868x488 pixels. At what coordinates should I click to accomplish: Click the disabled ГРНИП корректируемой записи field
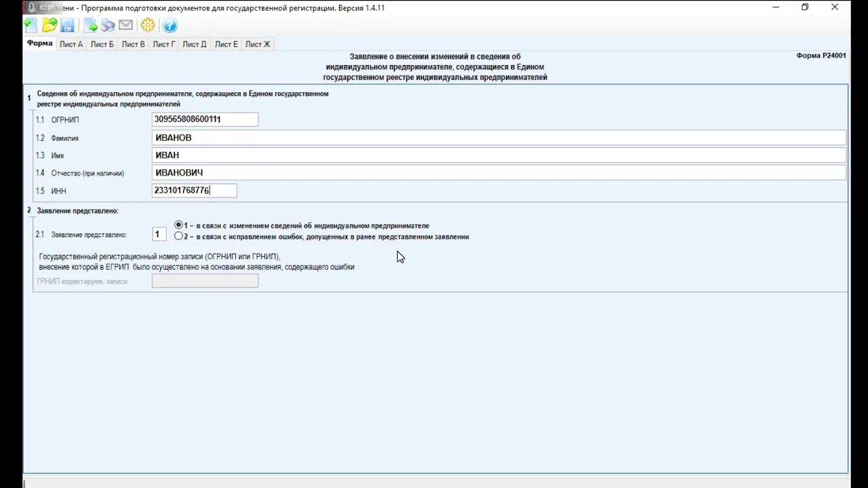click(x=205, y=281)
